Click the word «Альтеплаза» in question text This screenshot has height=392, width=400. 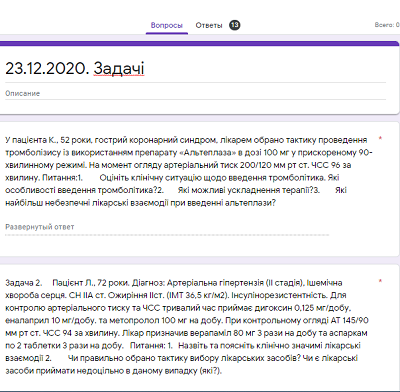pos(210,153)
